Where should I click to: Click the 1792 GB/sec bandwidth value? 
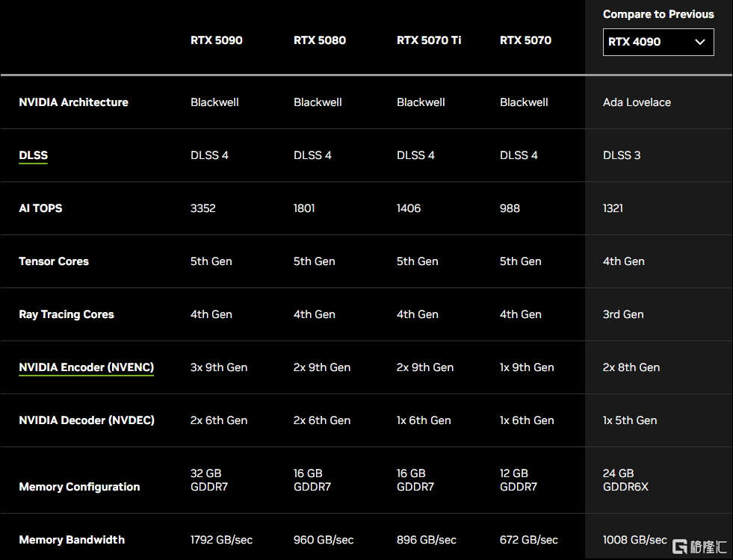222,540
